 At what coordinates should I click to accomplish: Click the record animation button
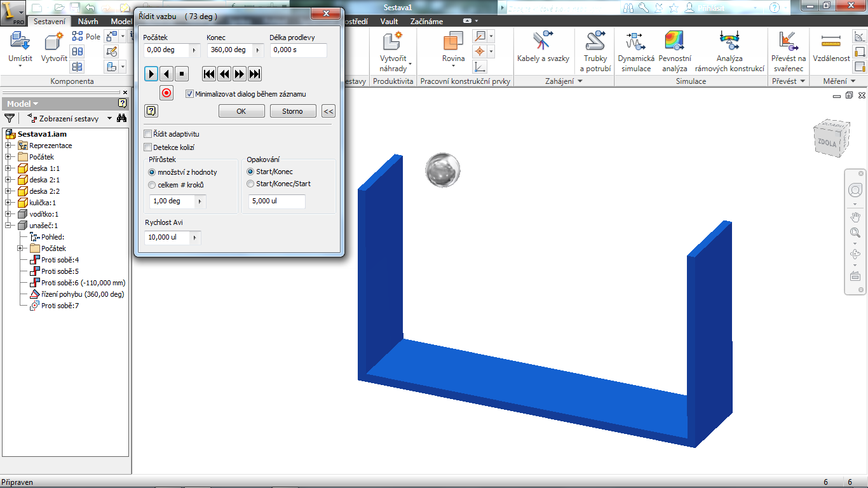pos(166,93)
